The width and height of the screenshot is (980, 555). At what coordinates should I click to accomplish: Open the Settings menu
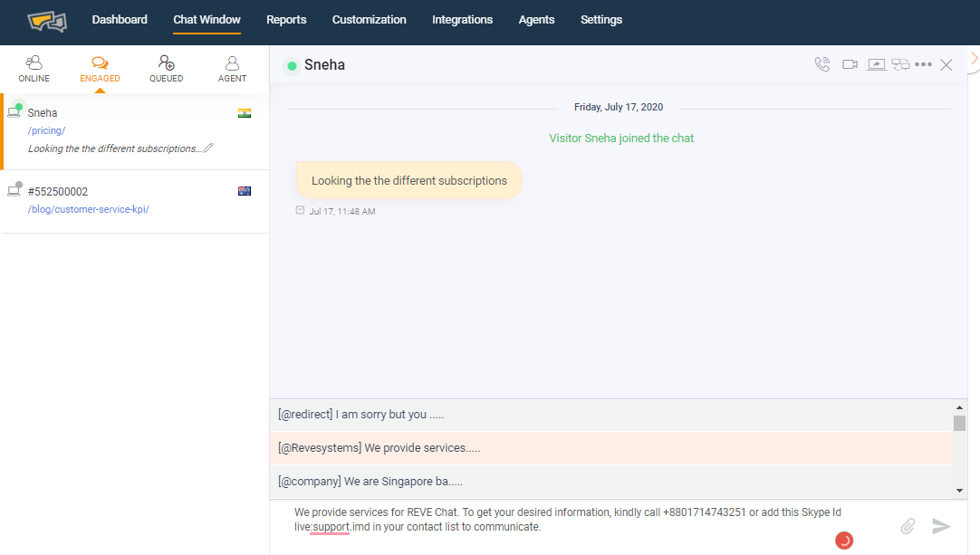click(601, 20)
